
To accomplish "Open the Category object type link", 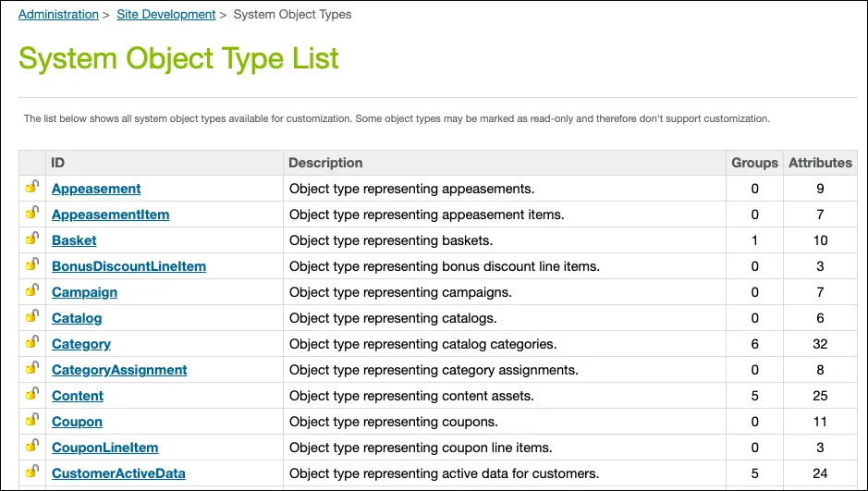I will pyautogui.click(x=81, y=344).
